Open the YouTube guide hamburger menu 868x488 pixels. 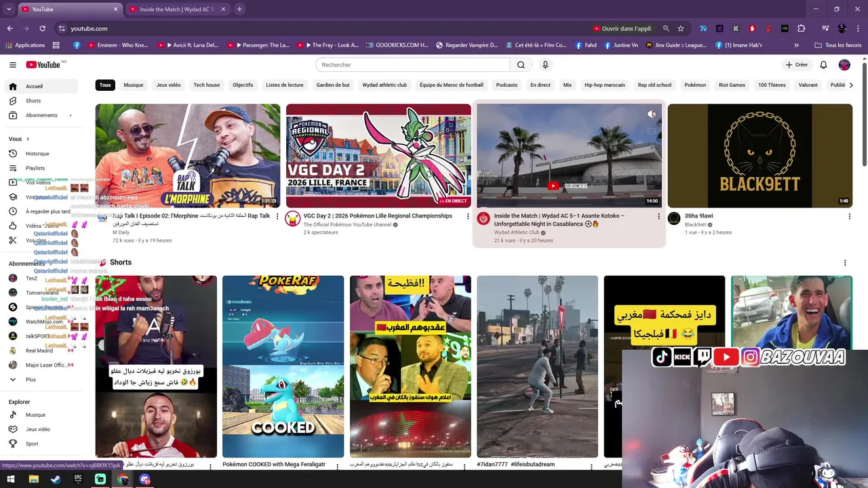point(13,65)
